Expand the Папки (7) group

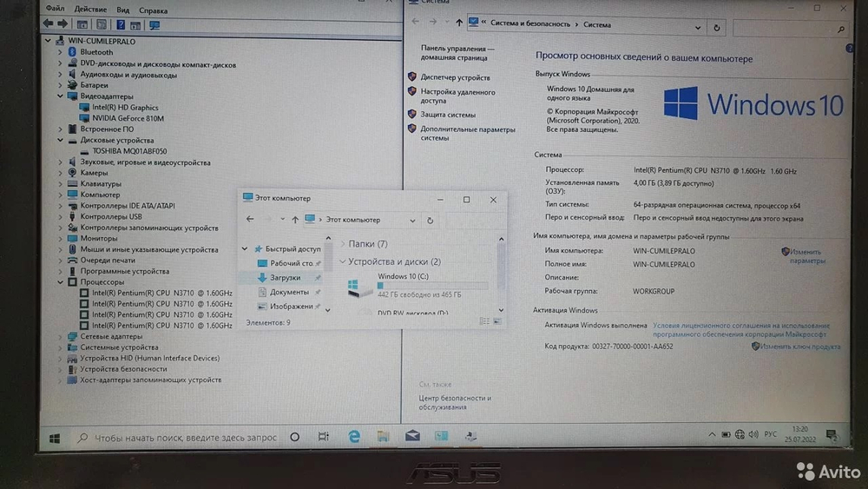click(x=343, y=244)
